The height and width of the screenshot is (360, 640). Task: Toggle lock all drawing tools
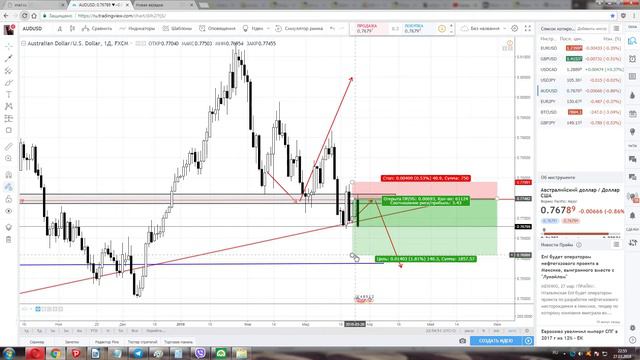point(9,199)
